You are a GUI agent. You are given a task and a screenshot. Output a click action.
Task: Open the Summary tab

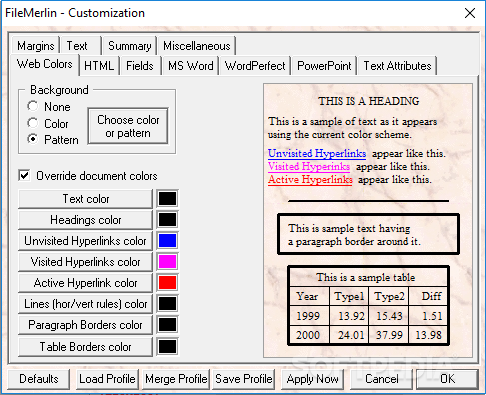coord(129,46)
